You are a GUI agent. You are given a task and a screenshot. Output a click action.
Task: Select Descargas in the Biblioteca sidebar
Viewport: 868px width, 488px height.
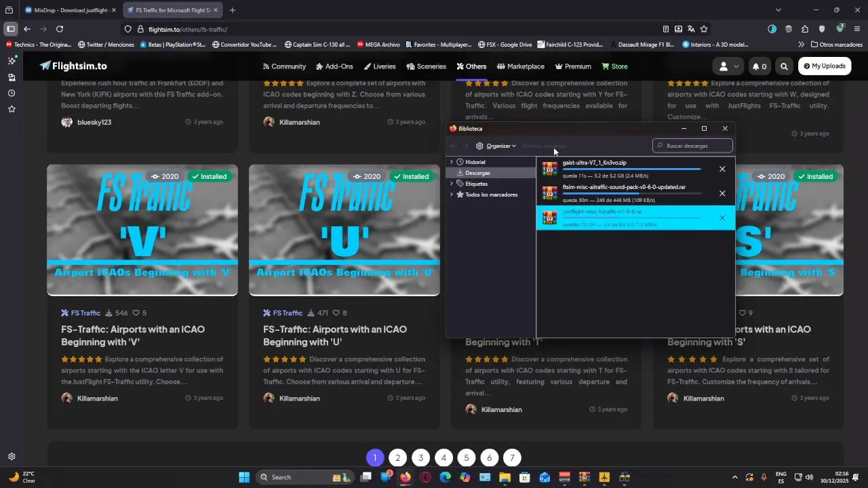pyautogui.click(x=477, y=173)
